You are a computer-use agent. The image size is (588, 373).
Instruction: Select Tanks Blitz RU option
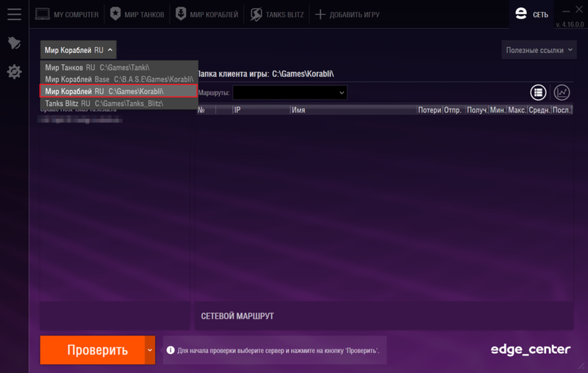[119, 103]
